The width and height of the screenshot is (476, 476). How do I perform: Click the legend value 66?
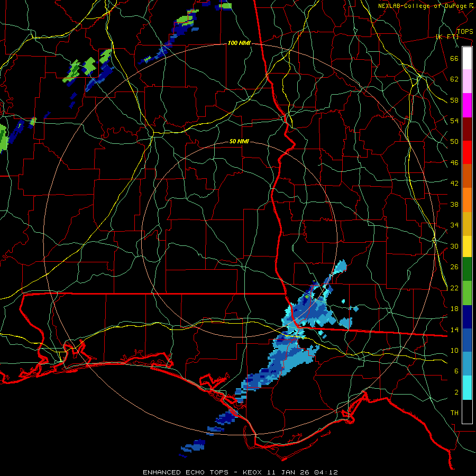point(454,58)
